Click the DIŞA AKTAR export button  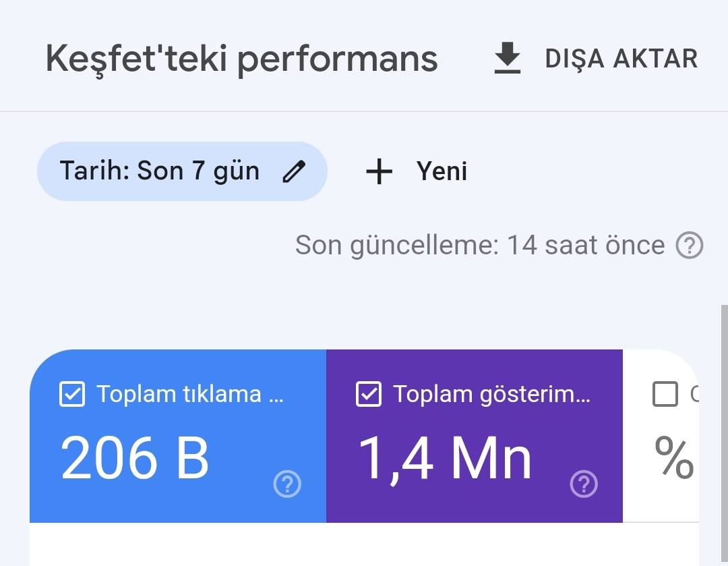click(x=596, y=58)
